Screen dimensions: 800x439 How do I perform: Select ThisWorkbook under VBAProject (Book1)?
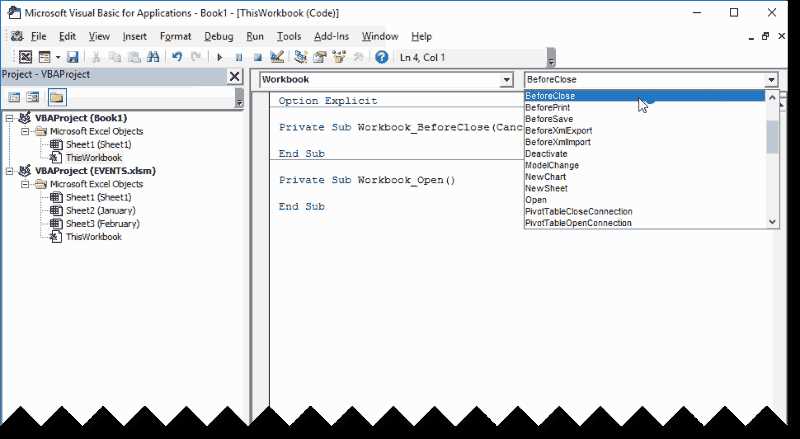point(93,158)
